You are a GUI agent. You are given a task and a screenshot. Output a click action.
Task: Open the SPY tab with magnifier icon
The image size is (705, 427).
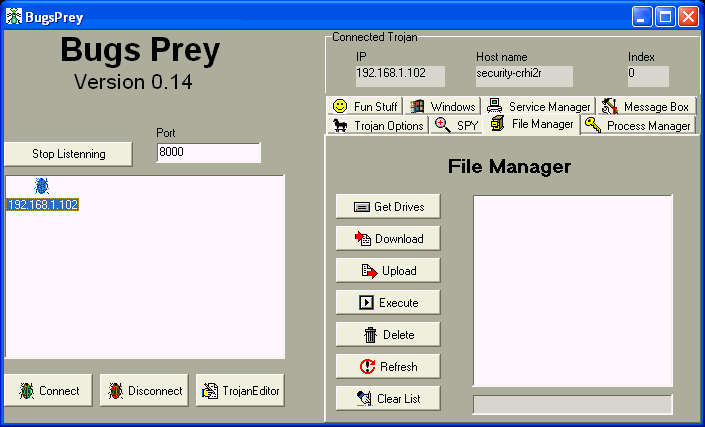tap(456, 125)
